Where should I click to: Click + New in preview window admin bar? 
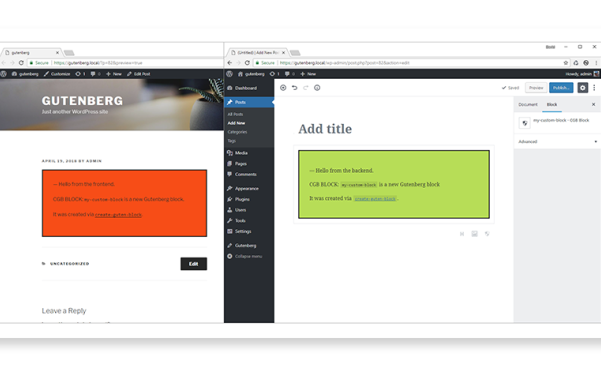click(114, 74)
